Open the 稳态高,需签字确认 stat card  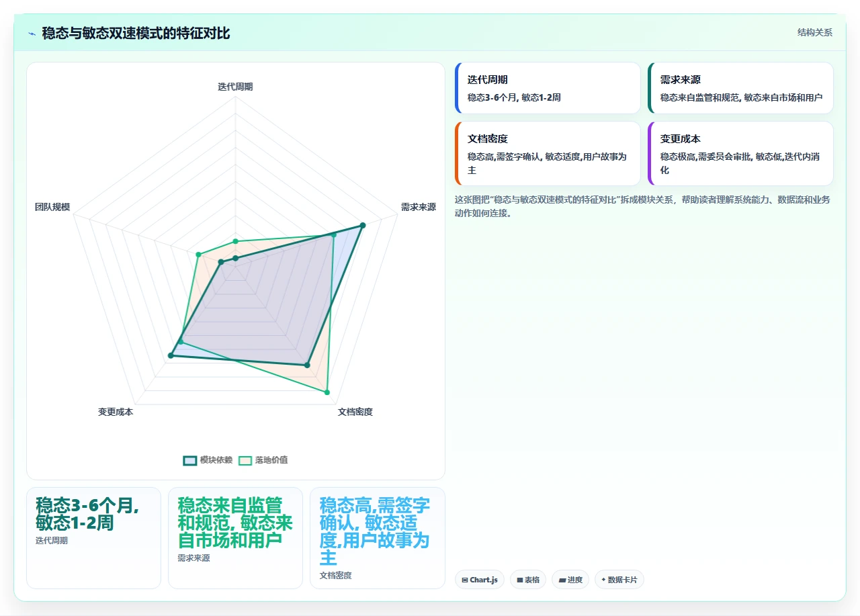[378, 537]
